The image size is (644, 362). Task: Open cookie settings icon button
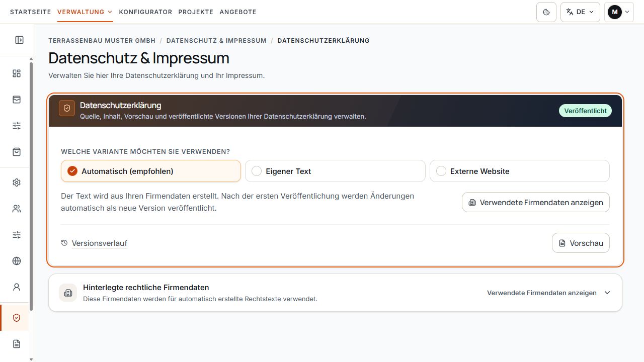tap(546, 12)
